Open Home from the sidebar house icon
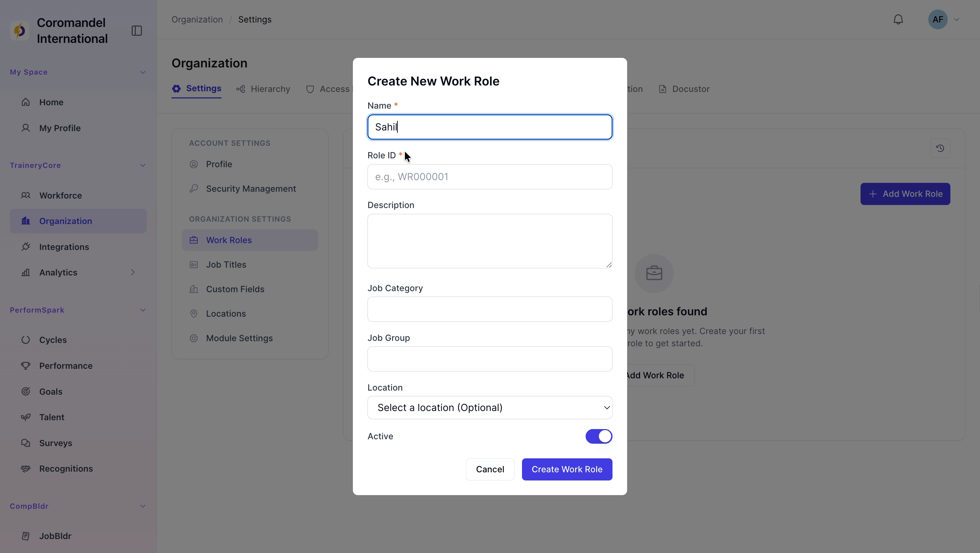 26,102
